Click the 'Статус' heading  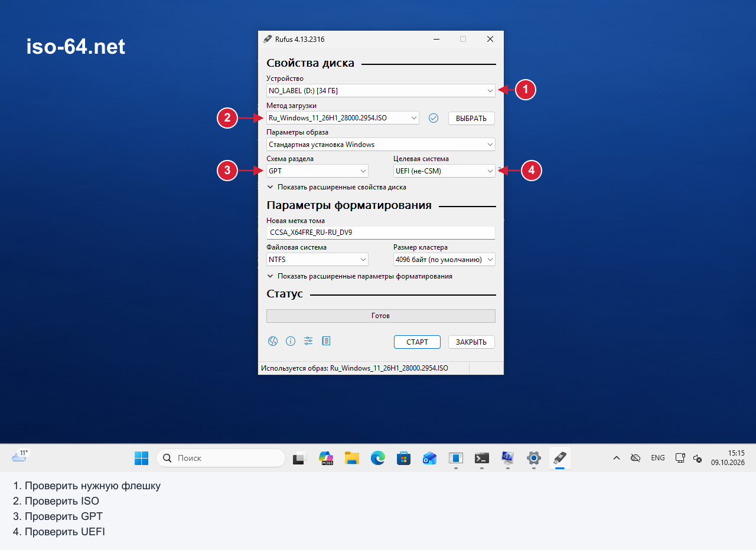tap(285, 294)
